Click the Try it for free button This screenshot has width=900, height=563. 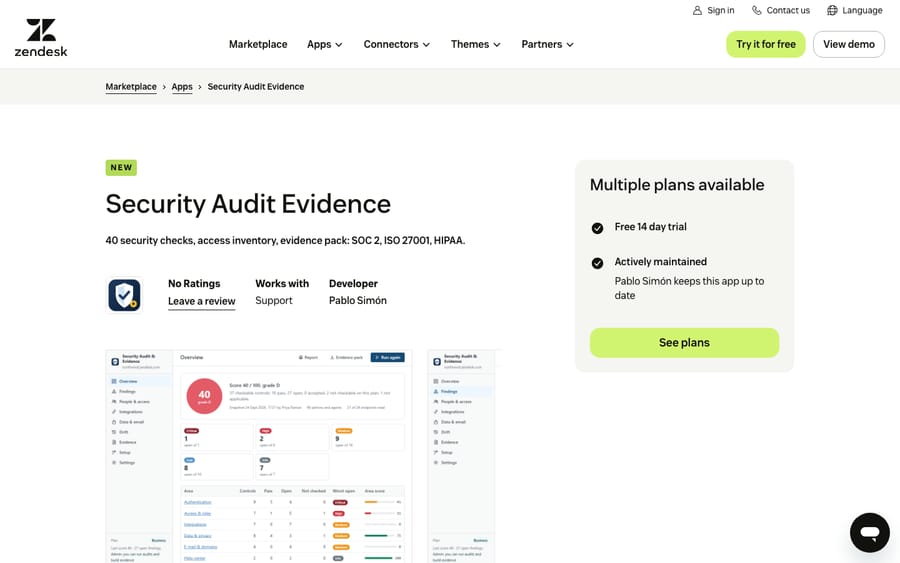[x=766, y=44]
